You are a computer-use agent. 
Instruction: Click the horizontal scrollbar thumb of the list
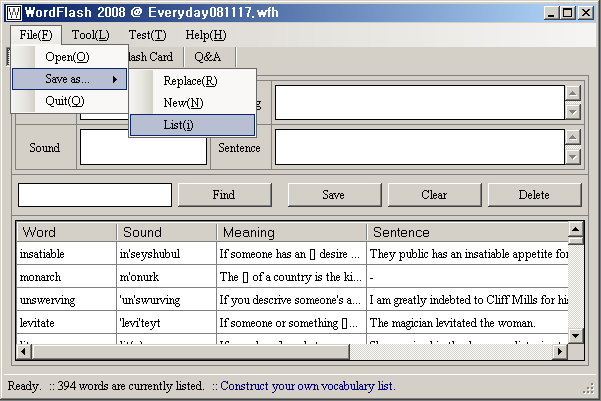point(190,351)
